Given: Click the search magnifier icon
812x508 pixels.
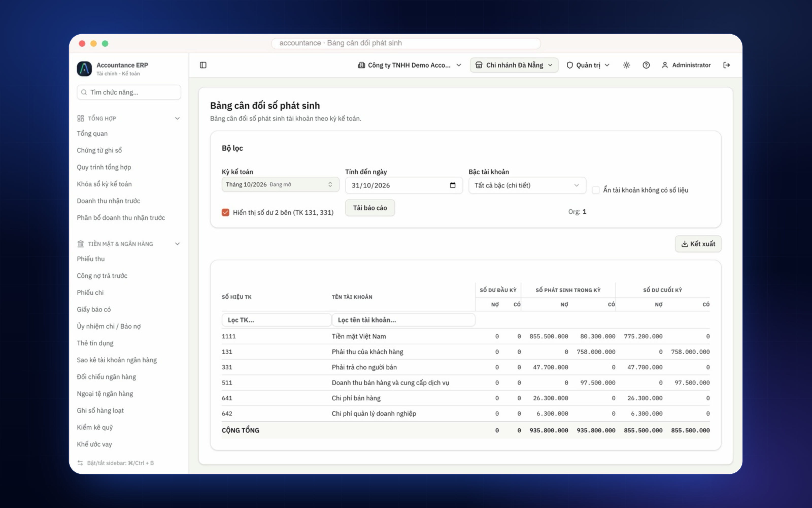Looking at the screenshot, I should click(x=84, y=92).
